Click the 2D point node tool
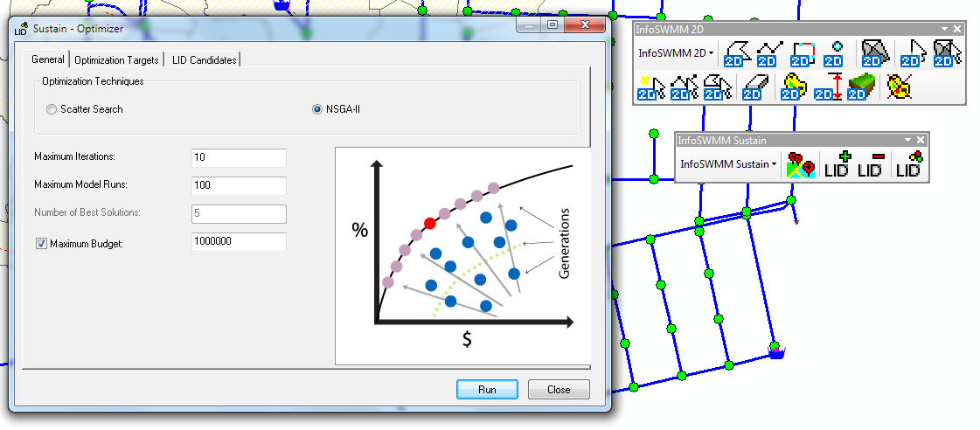 [833, 54]
